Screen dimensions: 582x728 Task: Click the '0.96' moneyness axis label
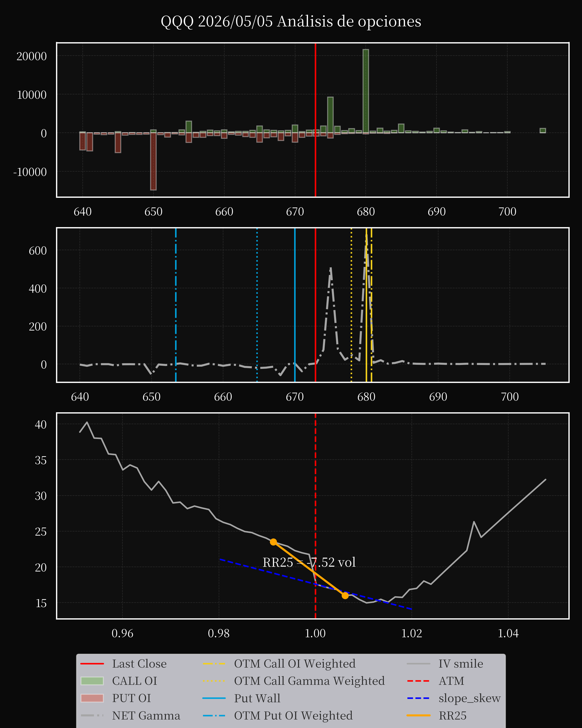pyautogui.click(x=122, y=633)
